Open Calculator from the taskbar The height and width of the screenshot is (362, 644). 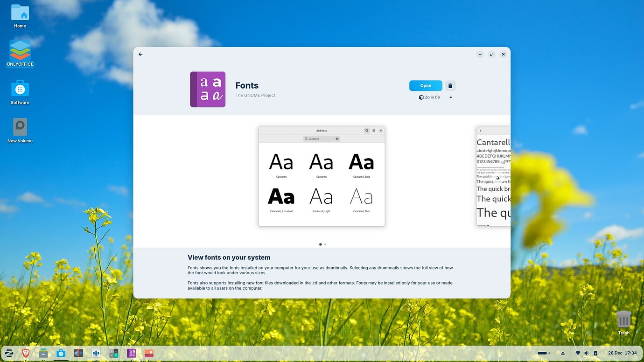coord(113,353)
